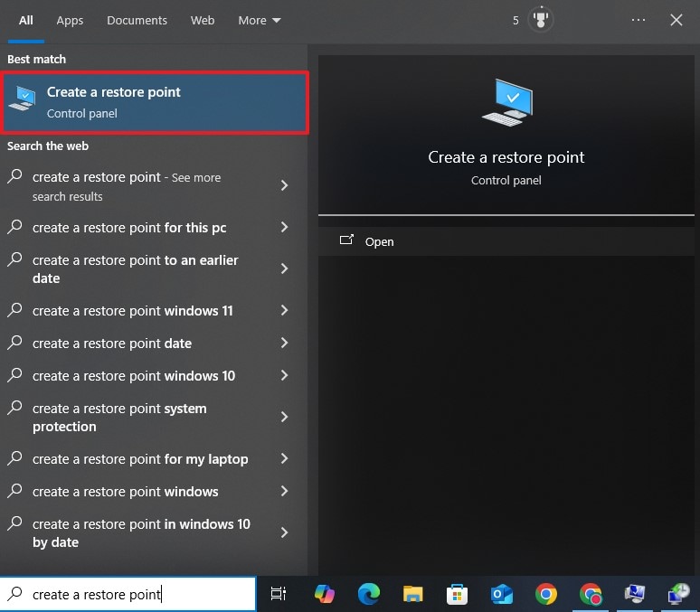Click the magnifier beside 'point date' suggestion
The width and height of the screenshot is (700, 612).
[x=14, y=342]
